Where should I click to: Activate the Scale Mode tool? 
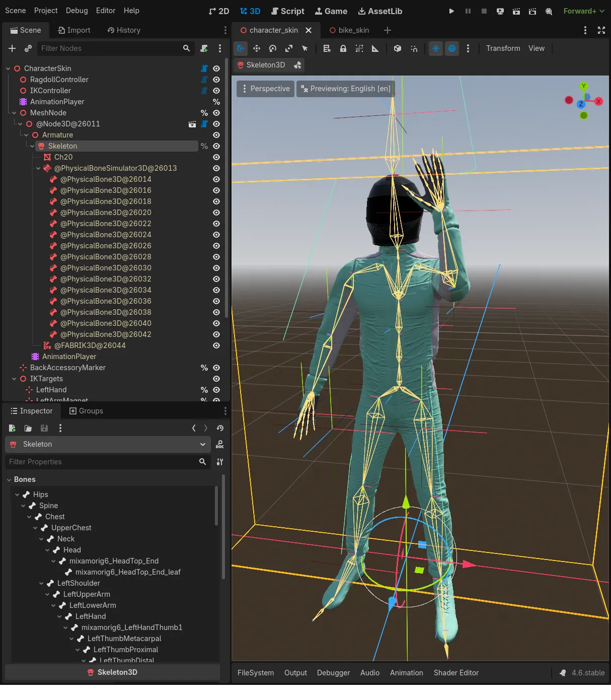pyautogui.click(x=289, y=48)
